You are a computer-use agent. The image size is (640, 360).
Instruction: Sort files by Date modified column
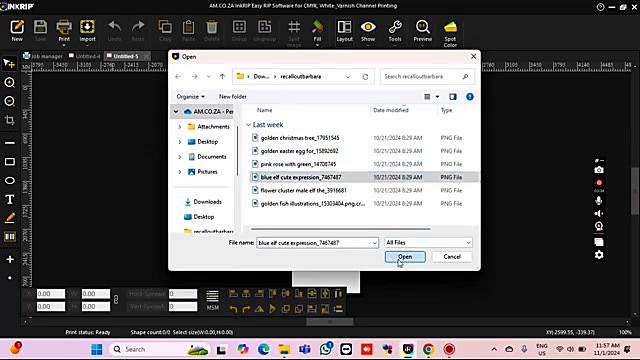click(391, 110)
